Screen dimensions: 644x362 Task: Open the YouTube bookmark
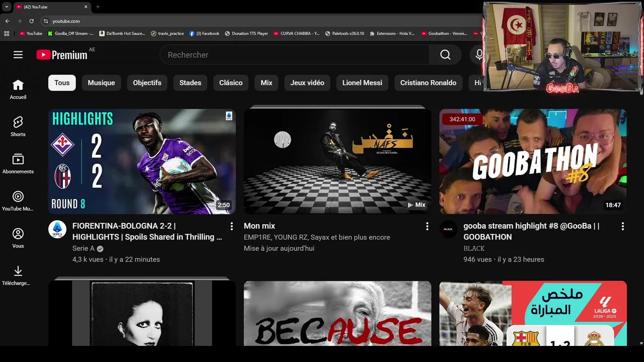[31, 33]
